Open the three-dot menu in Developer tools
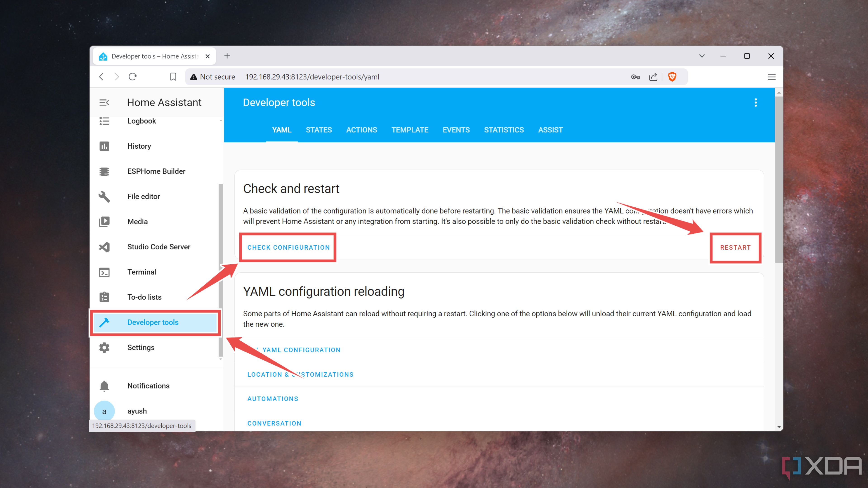Image resolution: width=868 pixels, height=488 pixels. [x=755, y=103]
